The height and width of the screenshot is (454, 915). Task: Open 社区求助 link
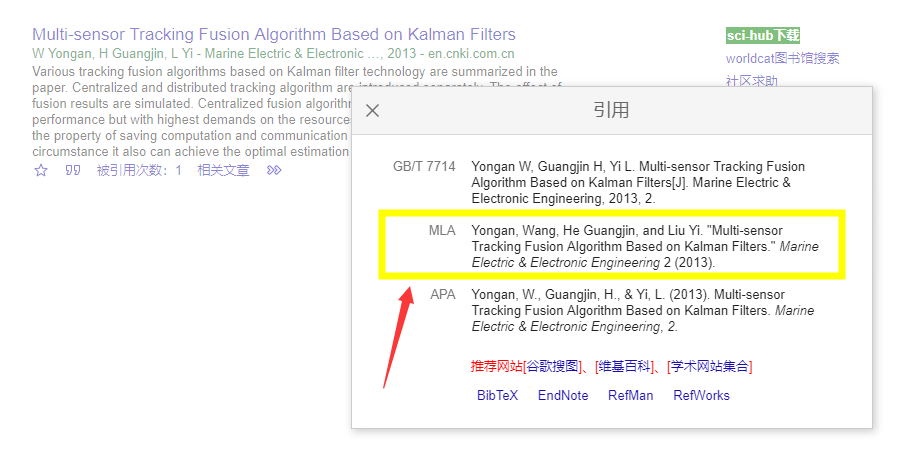(x=752, y=81)
